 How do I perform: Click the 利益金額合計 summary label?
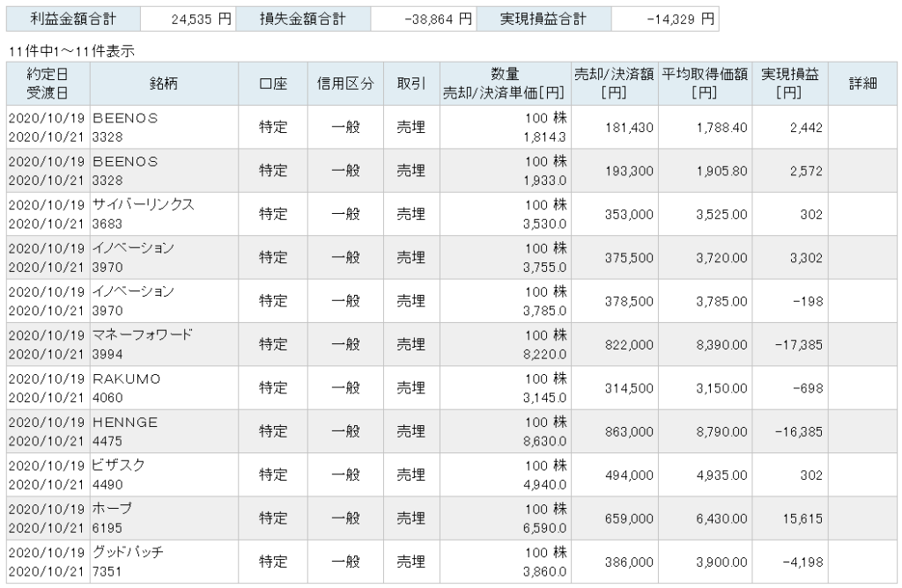click(72, 17)
